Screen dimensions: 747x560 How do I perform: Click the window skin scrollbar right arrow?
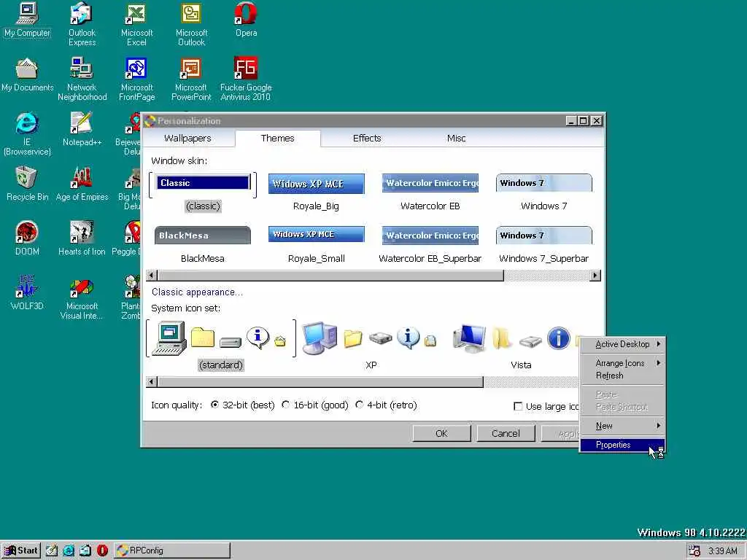point(595,275)
